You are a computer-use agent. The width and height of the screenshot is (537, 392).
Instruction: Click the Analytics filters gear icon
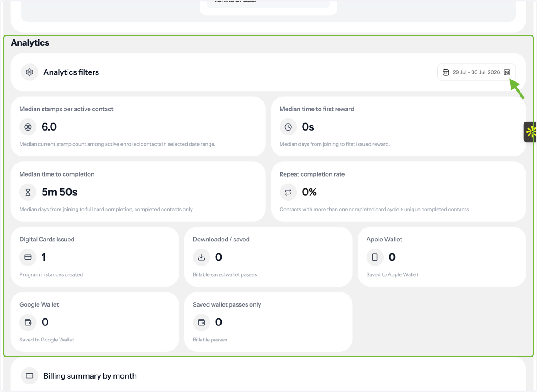(x=30, y=72)
